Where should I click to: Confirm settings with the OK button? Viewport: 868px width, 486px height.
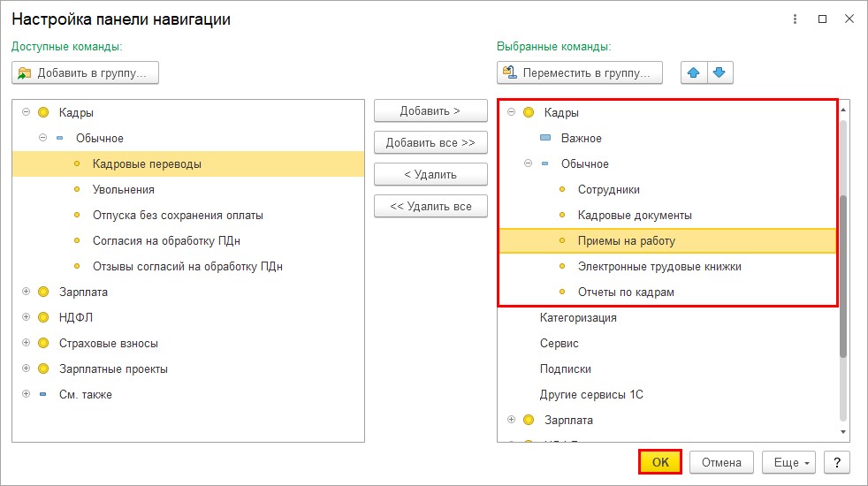click(x=659, y=462)
